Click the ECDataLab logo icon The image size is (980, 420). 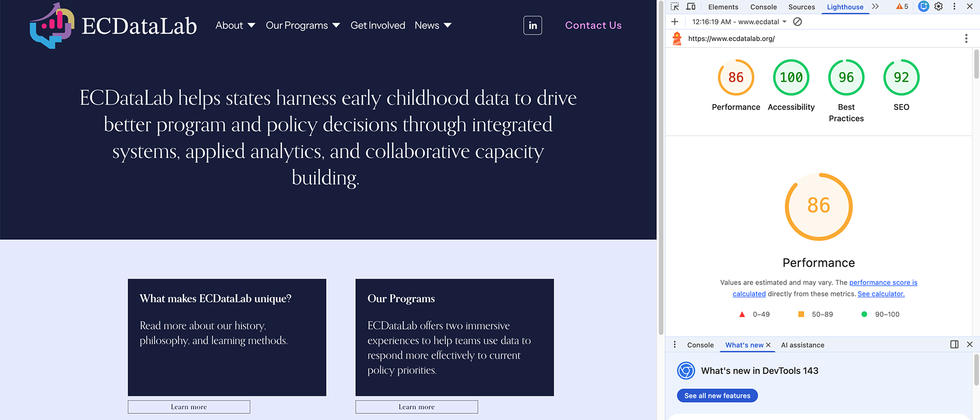(52, 26)
